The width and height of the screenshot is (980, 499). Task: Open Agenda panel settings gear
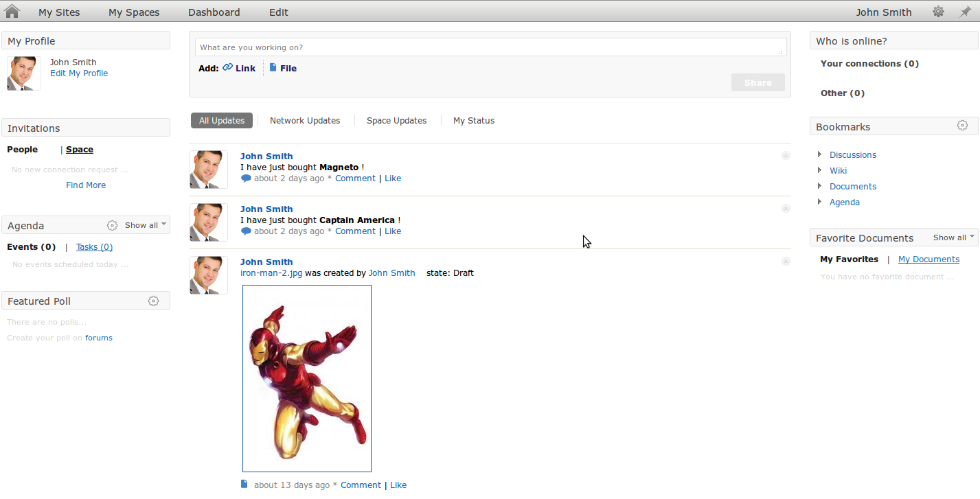(112, 225)
